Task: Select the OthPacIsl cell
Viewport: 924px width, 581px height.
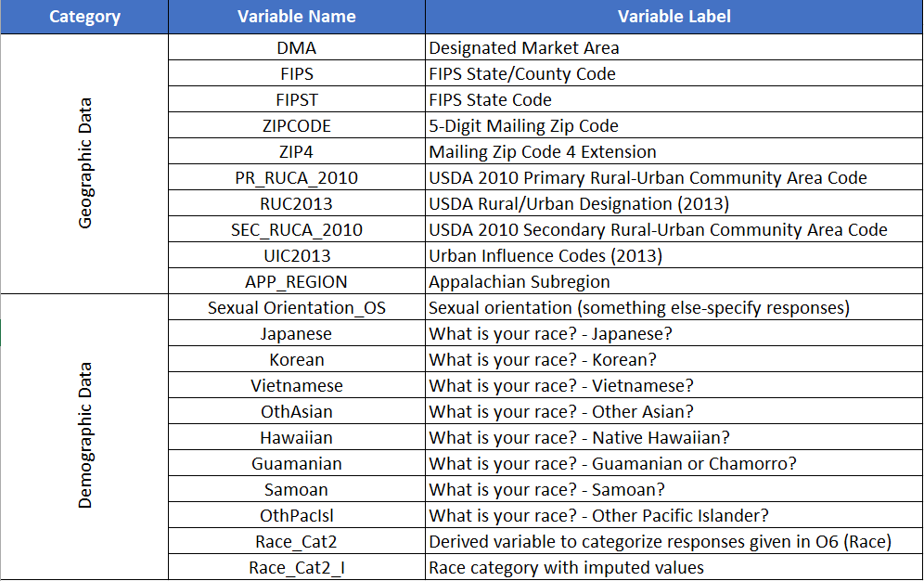Action: (296, 515)
